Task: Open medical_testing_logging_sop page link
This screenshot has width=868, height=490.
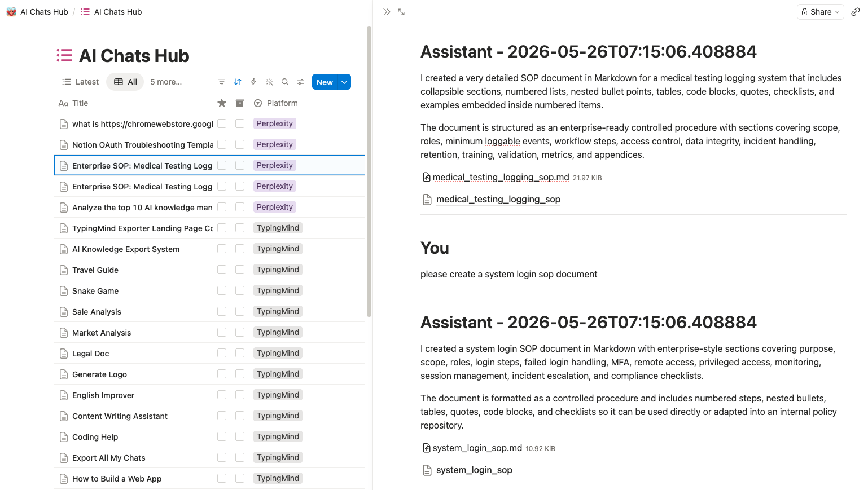Action: point(498,200)
